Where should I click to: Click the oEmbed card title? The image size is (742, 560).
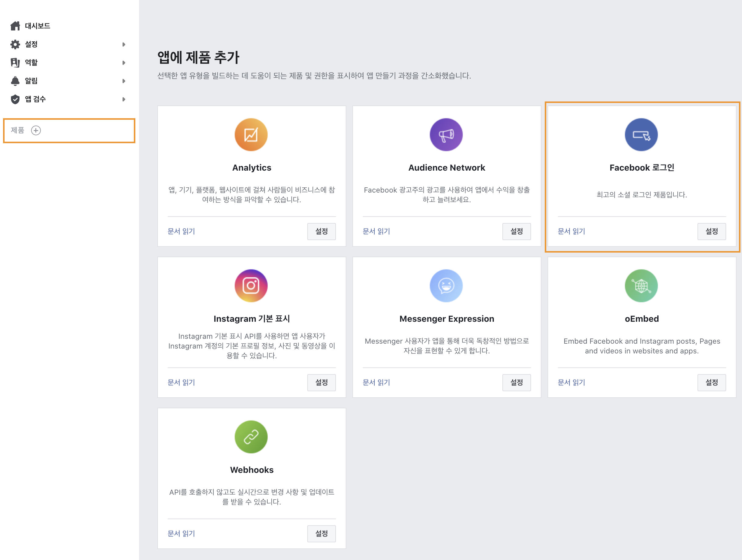[x=642, y=319]
